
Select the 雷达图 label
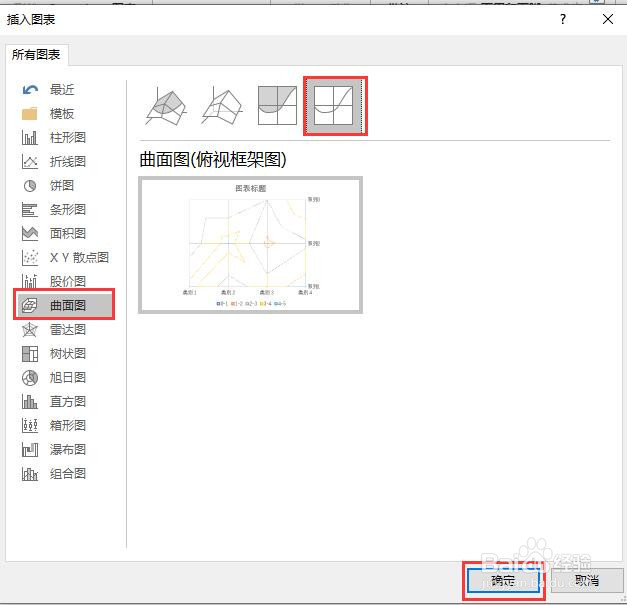coord(68,330)
